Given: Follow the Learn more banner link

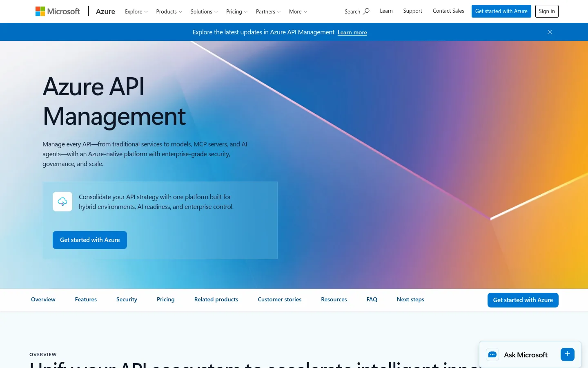Looking at the screenshot, I should [352, 32].
